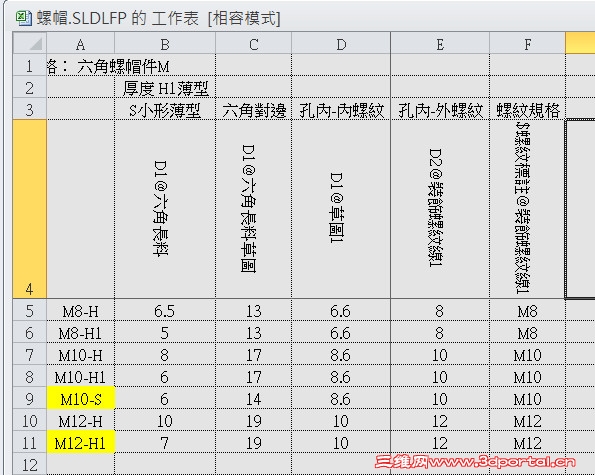This screenshot has width=595, height=475.
Task: Click column B value 10 in M12-H row
Action: [164, 421]
